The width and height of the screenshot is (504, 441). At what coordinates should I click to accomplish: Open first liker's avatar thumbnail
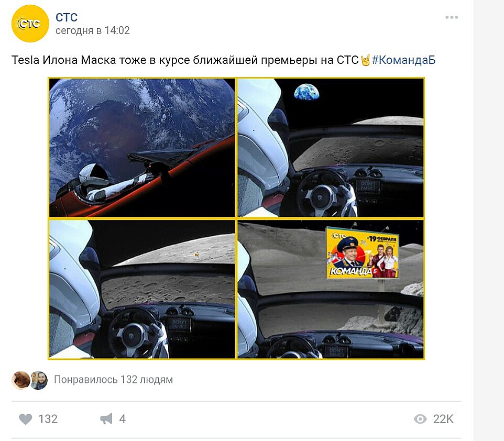coord(20,380)
